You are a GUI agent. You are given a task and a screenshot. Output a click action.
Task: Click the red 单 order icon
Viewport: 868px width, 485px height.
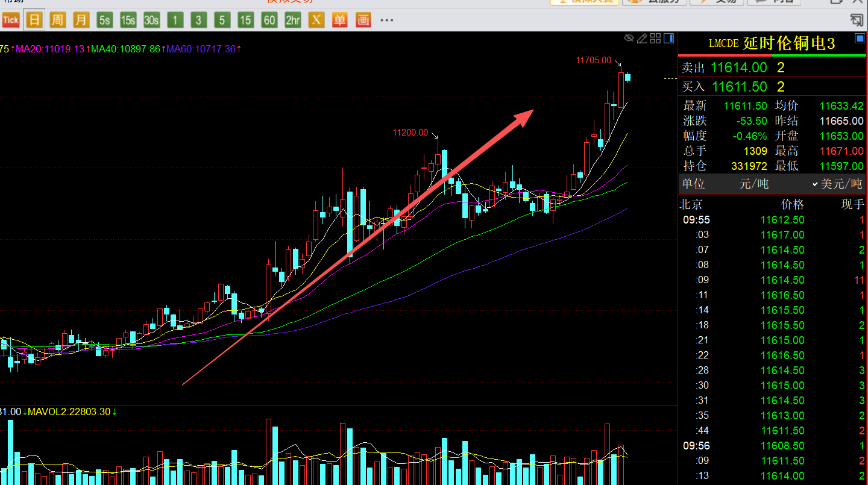[x=339, y=20]
